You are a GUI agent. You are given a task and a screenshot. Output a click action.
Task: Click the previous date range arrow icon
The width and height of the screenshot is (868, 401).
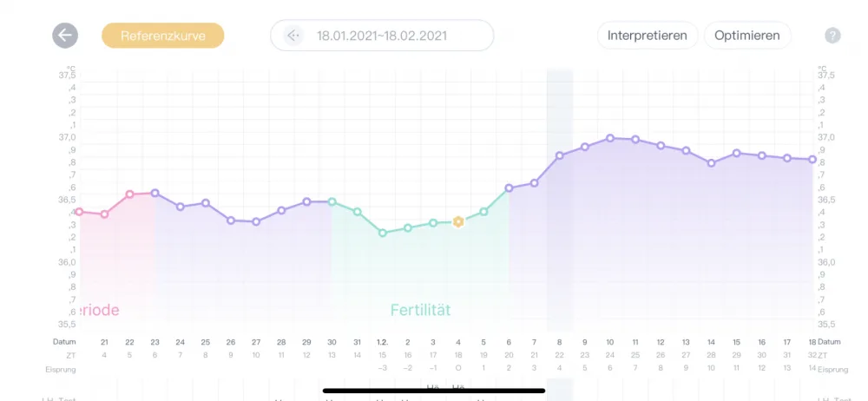[x=293, y=36]
